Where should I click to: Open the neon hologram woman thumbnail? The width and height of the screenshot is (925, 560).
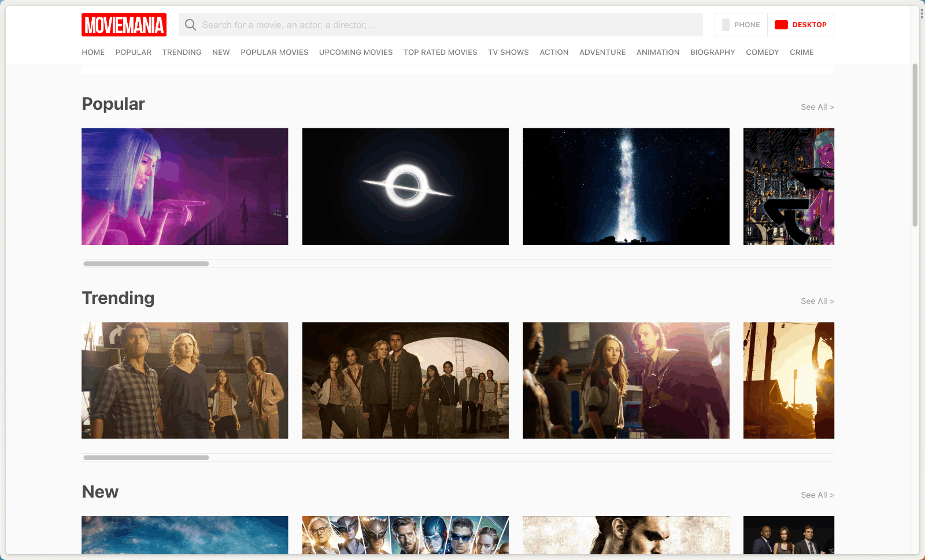pyautogui.click(x=184, y=186)
